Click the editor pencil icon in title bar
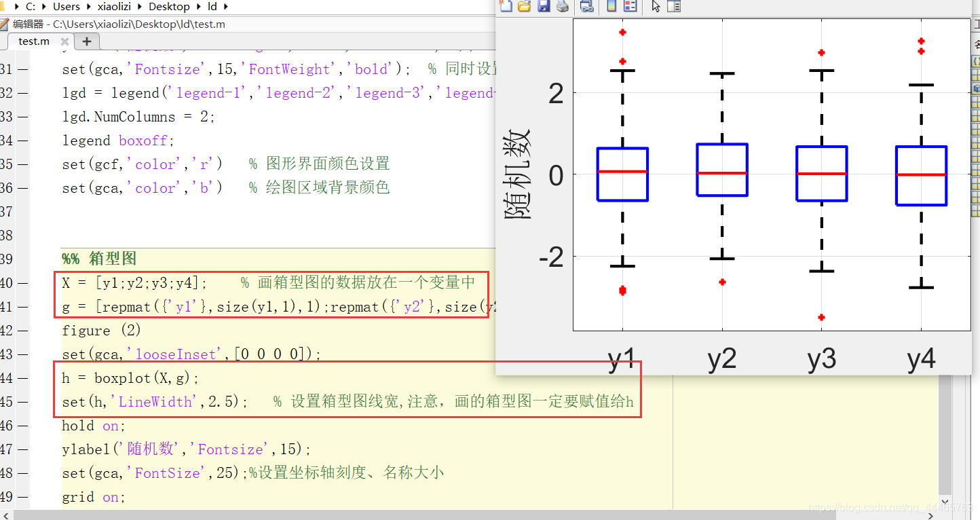Viewport: 980px width, 520px height. tap(5, 24)
